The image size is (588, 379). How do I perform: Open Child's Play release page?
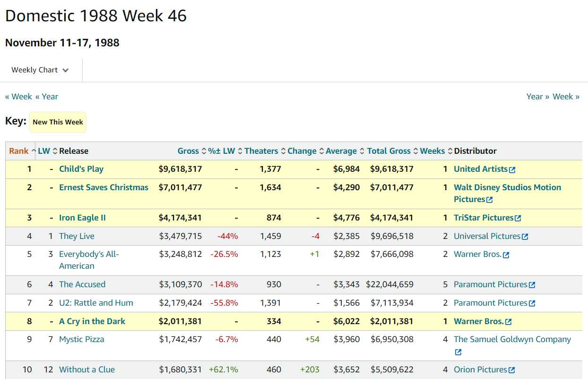[81, 169]
